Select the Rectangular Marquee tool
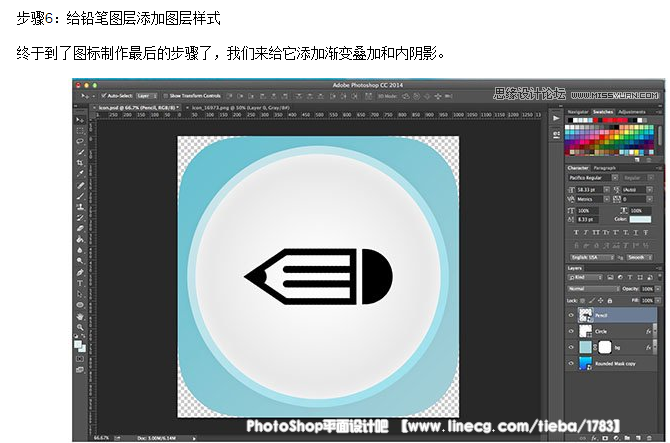Screen dimensions: 670x443 point(80,130)
